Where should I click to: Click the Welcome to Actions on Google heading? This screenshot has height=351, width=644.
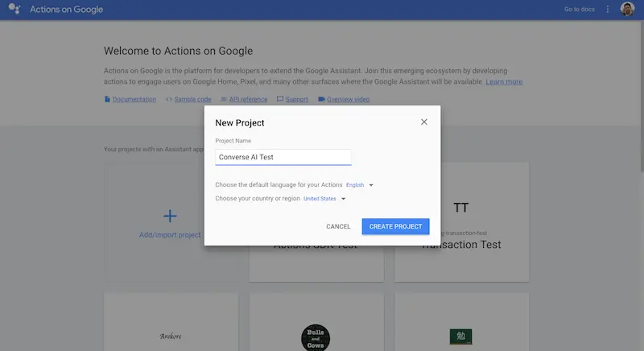pyautogui.click(x=178, y=51)
